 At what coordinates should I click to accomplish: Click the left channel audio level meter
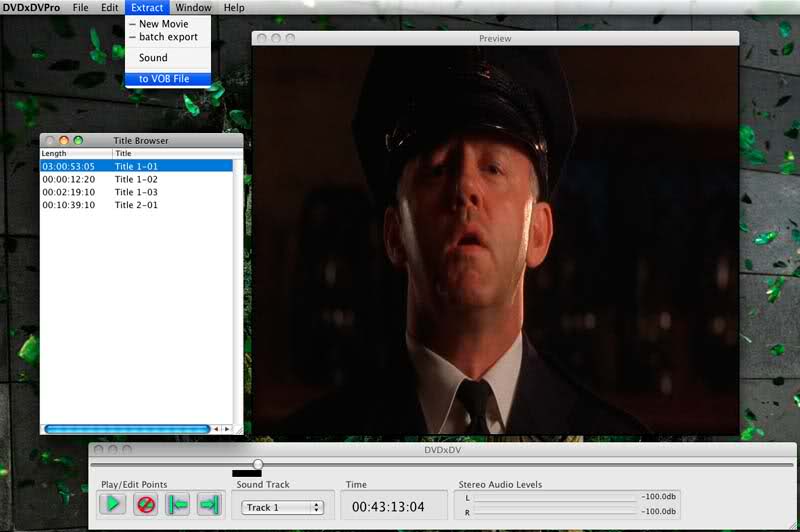pos(556,497)
